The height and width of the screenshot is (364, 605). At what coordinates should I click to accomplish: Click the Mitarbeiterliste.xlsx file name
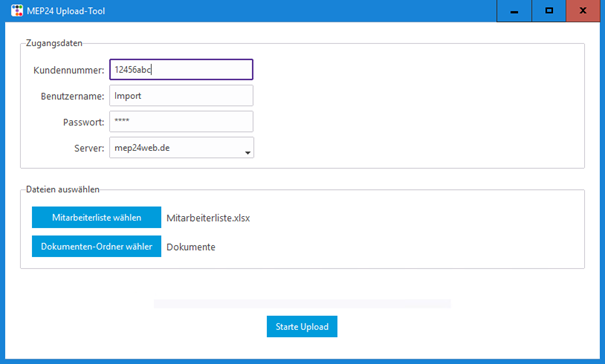(x=208, y=218)
